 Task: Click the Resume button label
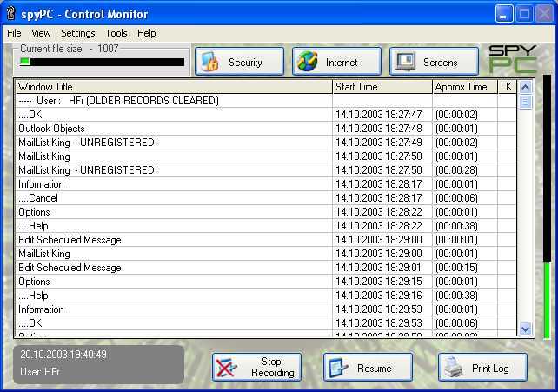coord(375,368)
